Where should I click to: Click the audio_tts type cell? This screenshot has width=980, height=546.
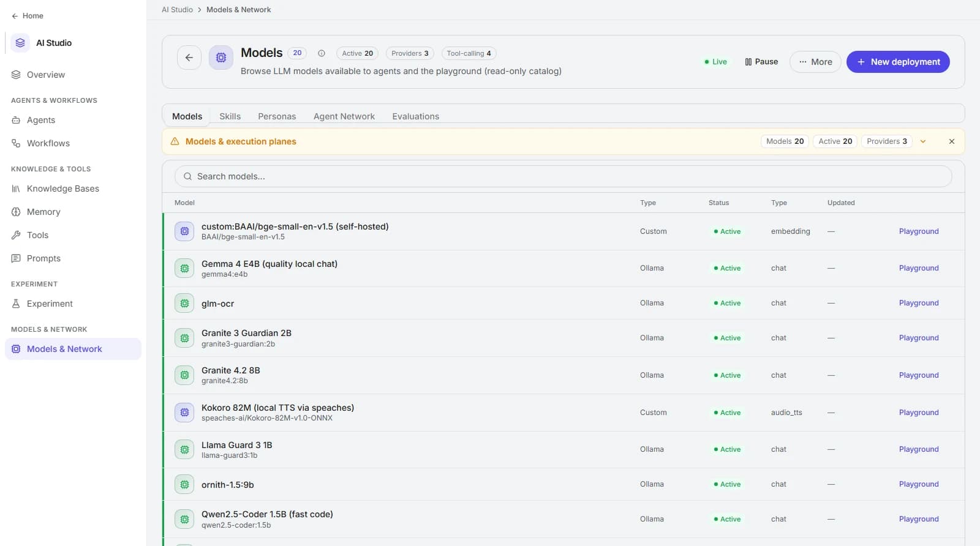[x=786, y=413]
